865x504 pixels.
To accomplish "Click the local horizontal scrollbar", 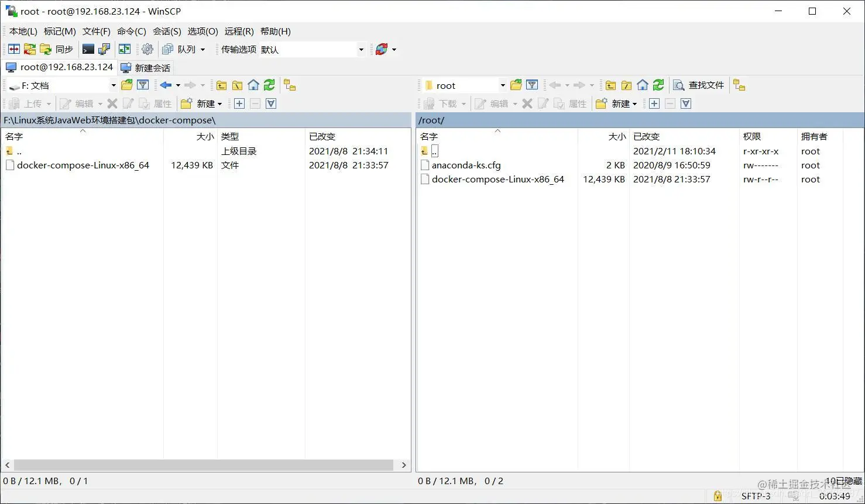I will (x=203, y=465).
